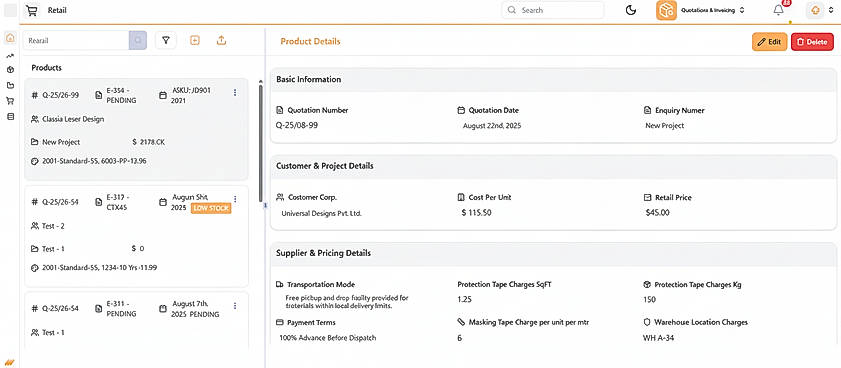This screenshot has height=368, width=841.
Task: Click 'New Project' in first product card
Action: [x=61, y=142]
